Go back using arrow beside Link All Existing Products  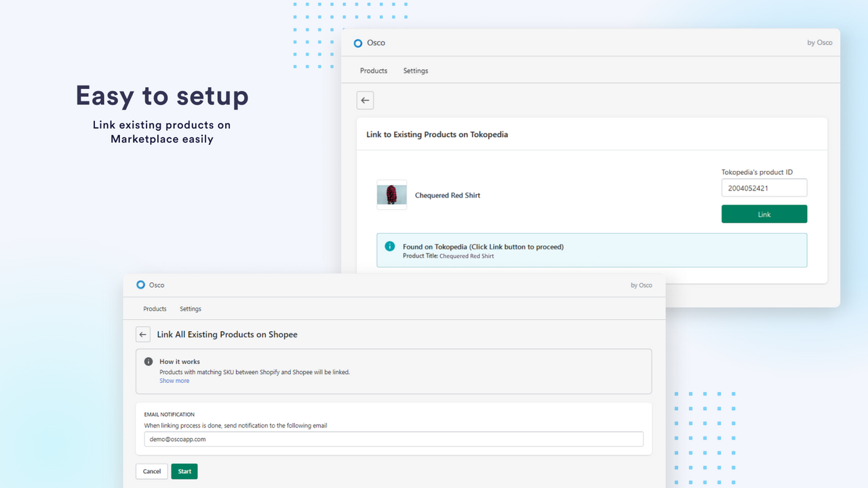(x=142, y=334)
